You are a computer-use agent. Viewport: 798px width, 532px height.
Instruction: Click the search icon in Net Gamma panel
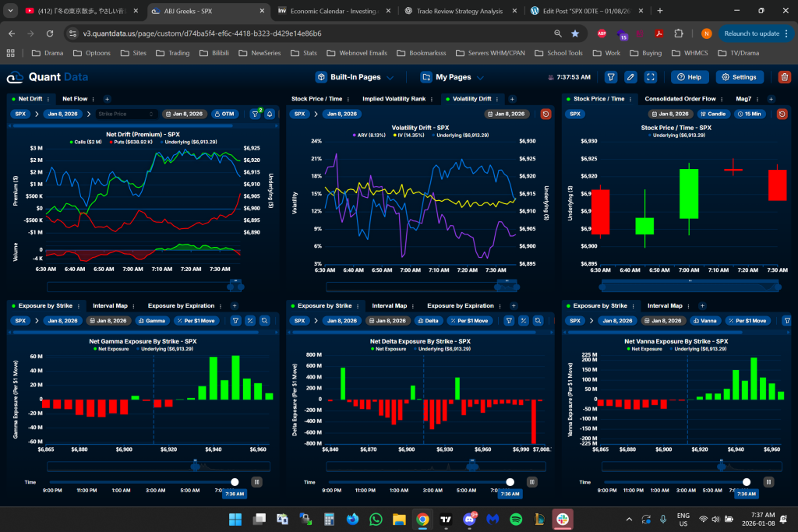point(265,320)
